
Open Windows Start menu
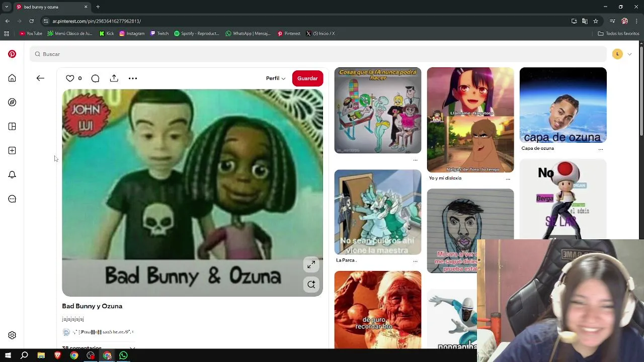point(8,355)
